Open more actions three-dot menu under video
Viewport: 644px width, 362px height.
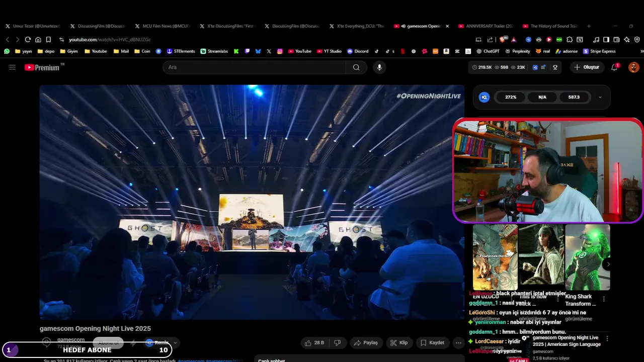click(458, 343)
